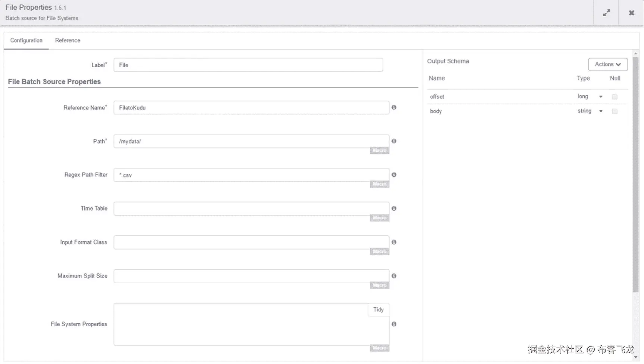644x364 pixels.
Task: Check Null for the body field
Action: tap(615, 111)
